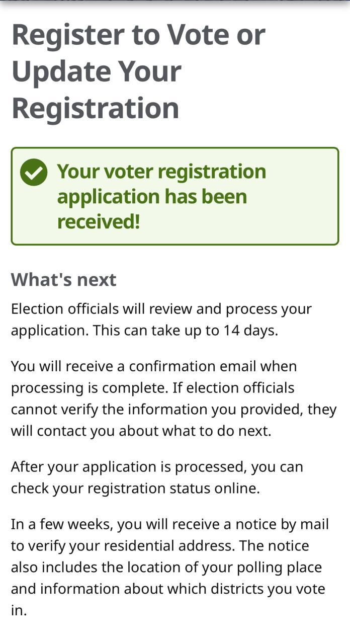Click 'to verify your residential address' line

pos(160,546)
